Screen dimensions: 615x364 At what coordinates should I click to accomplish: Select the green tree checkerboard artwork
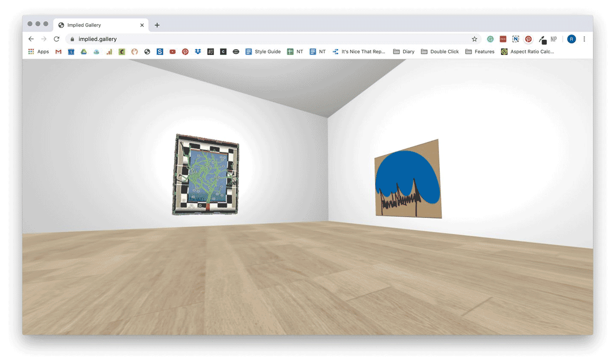pos(205,175)
